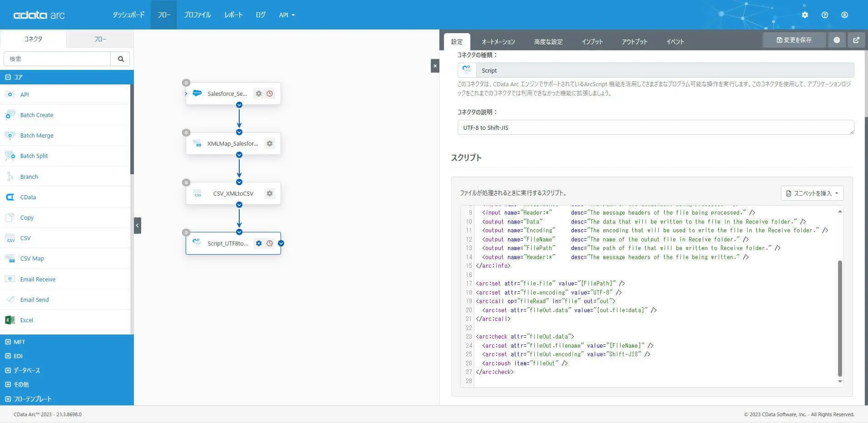Select the XMLMap_Salesfor flow node

[233, 143]
